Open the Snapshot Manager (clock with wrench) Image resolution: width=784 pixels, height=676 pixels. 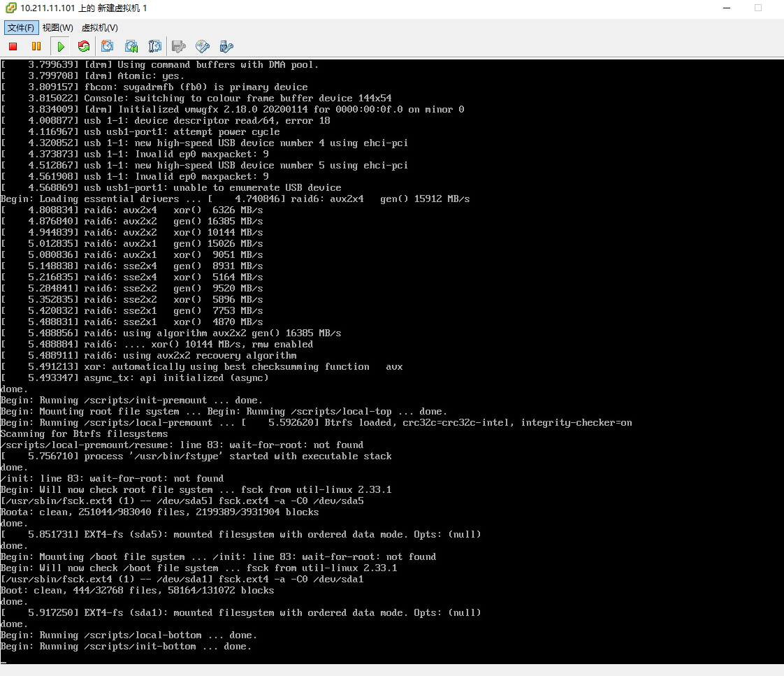coord(155,47)
